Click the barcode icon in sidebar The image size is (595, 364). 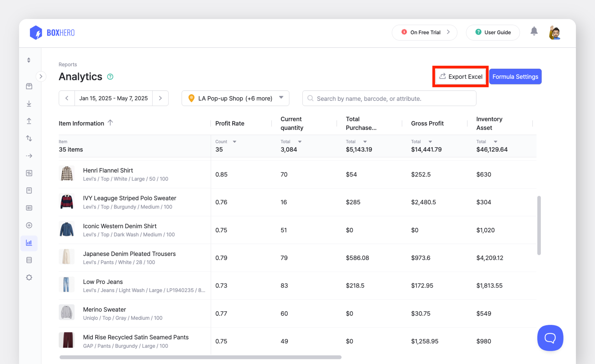[x=29, y=208]
